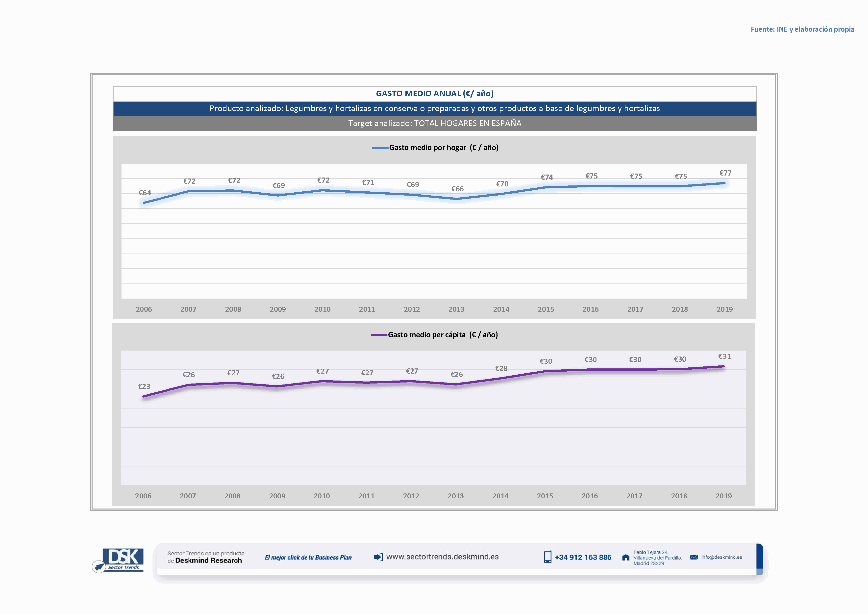This screenshot has width=868, height=614.
Task: Click the envelope email icon
Action: [693, 557]
